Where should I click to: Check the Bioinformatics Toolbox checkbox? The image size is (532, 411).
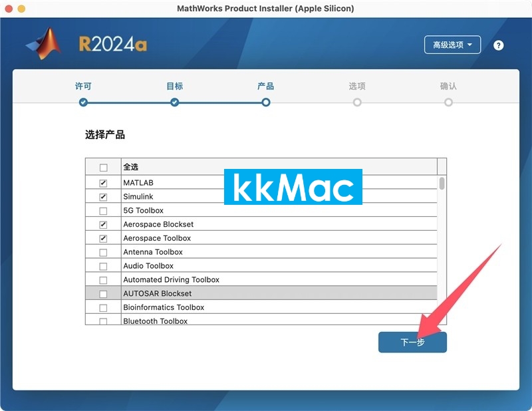pos(103,308)
